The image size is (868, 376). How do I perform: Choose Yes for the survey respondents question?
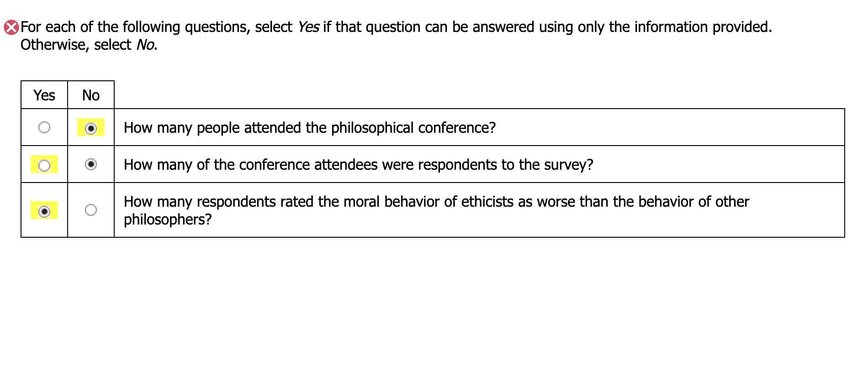point(44,165)
